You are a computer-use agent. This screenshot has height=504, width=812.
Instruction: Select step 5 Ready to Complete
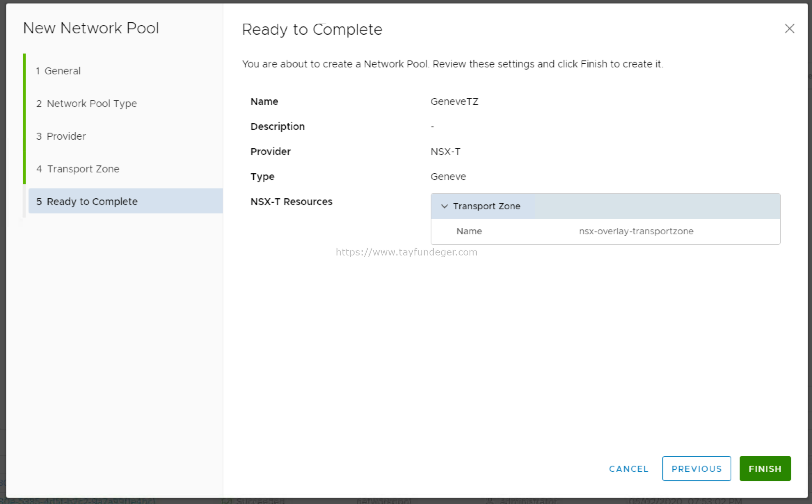[x=126, y=201]
